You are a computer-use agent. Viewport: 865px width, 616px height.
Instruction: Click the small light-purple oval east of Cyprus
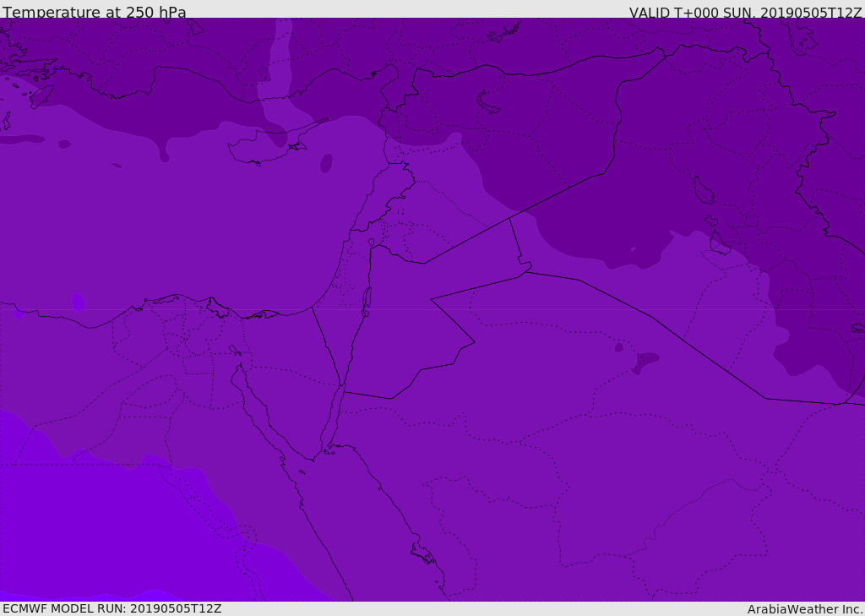click(326, 163)
